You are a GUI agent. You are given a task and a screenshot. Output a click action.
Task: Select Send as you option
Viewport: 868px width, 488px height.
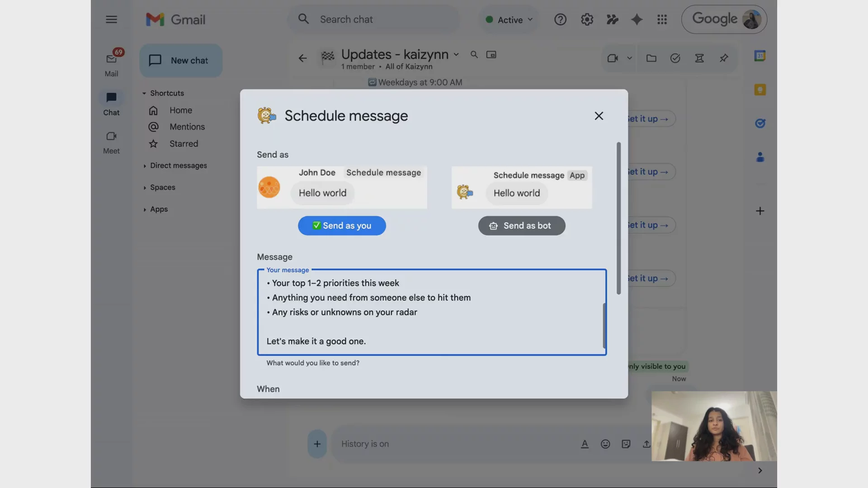(342, 225)
